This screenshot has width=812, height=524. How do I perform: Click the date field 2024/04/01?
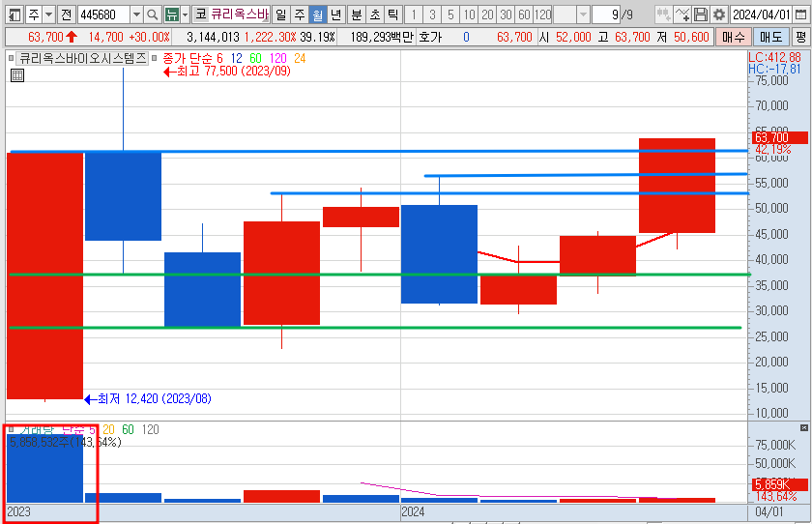pos(761,15)
